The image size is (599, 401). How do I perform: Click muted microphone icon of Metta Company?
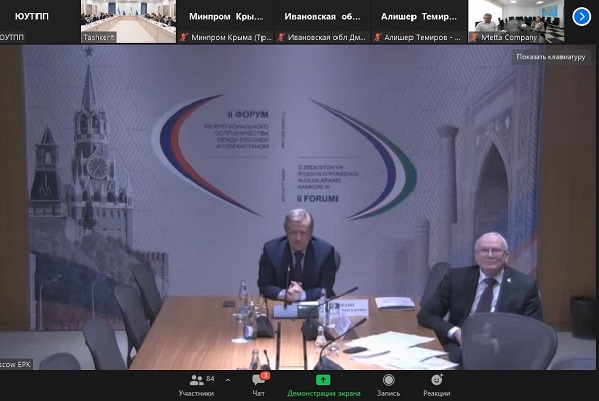tap(474, 37)
